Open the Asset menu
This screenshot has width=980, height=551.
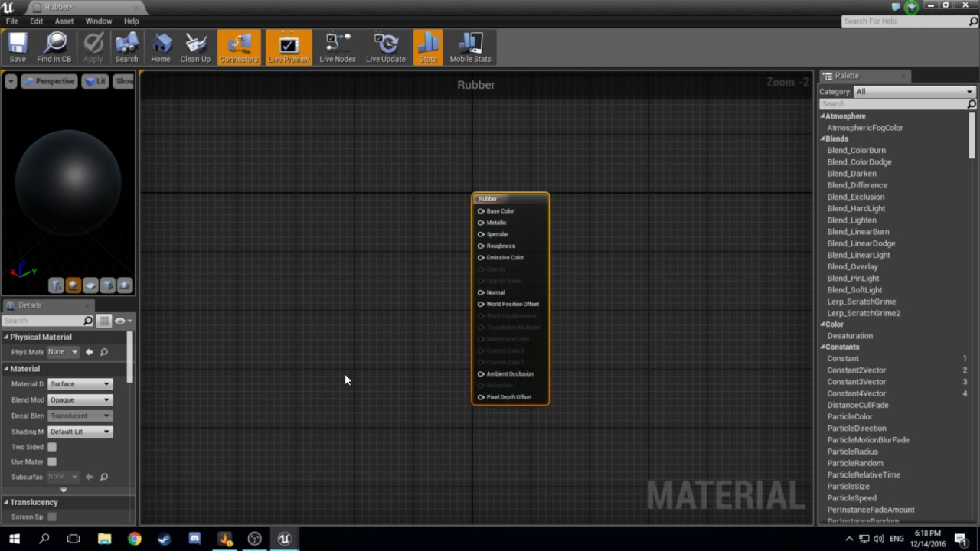click(x=64, y=21)
